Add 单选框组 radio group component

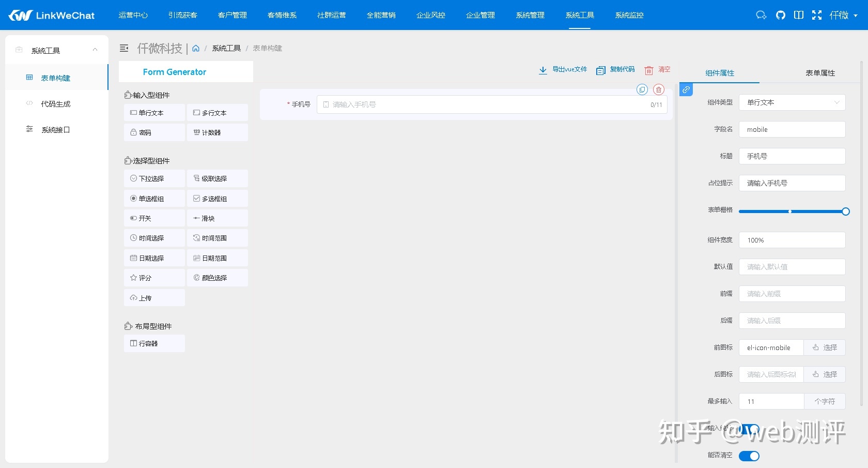tap(154, 199)
